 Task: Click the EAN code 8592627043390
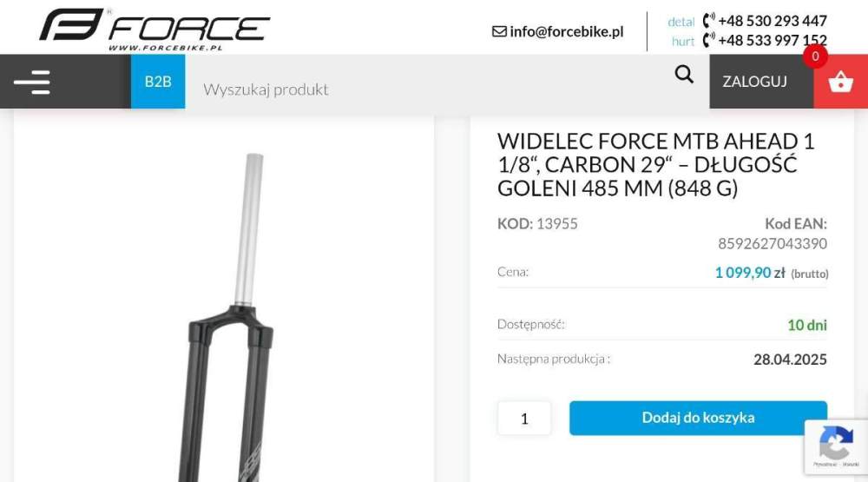coord(773,243)
